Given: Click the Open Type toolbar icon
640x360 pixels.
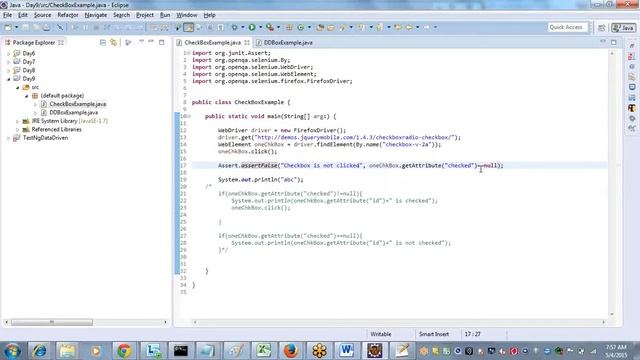Looking at the screenshot, I should coord(320,27).
